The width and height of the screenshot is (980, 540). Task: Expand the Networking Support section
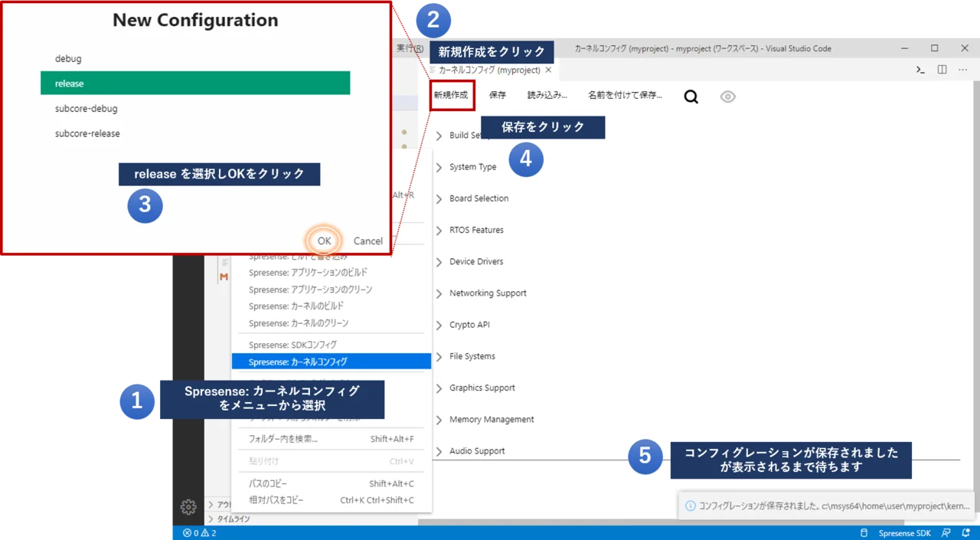pyautogui.click(x=482, y=293)
